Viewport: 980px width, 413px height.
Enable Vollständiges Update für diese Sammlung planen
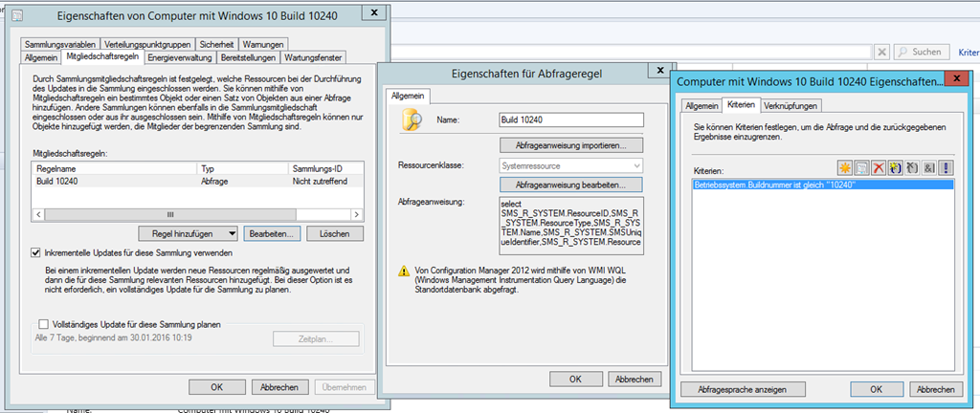point(42,325)
